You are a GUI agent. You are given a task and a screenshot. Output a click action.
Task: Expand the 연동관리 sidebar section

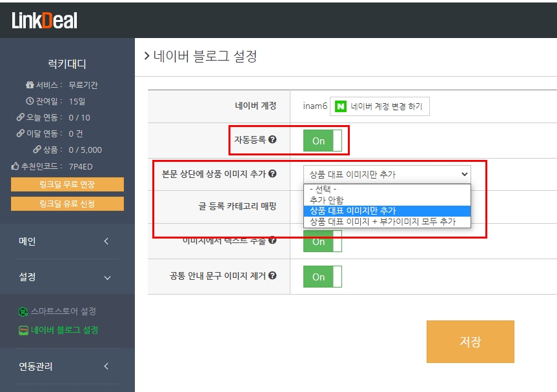click(67, 366)
